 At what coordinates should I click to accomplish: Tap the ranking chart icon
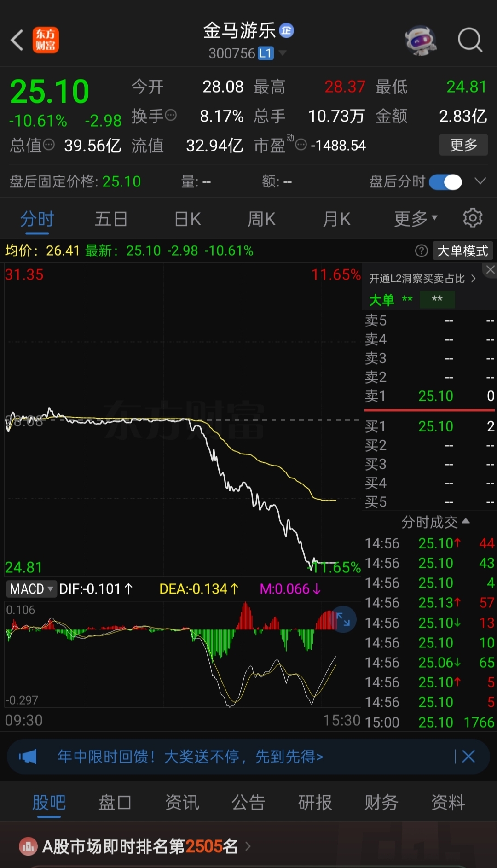(x=28, y=846)
